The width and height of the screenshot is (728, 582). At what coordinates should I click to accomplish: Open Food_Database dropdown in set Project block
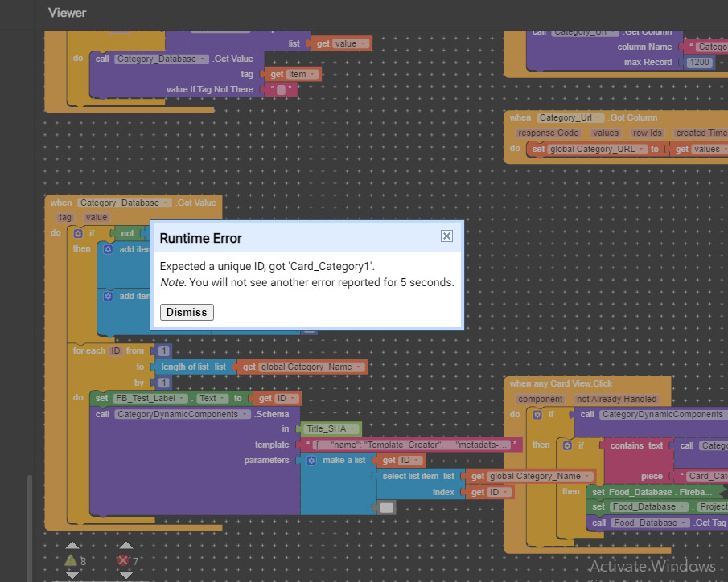point(682,507)
